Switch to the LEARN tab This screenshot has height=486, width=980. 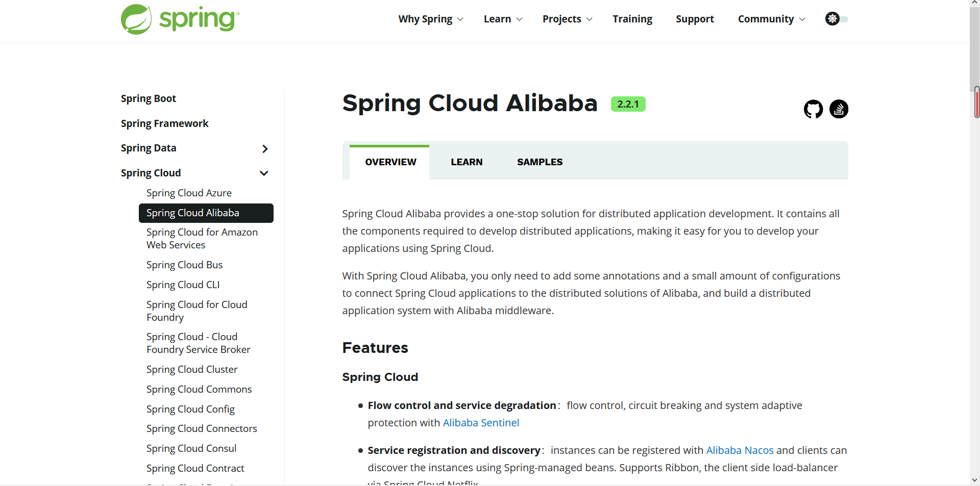click(x=467, y=162)
